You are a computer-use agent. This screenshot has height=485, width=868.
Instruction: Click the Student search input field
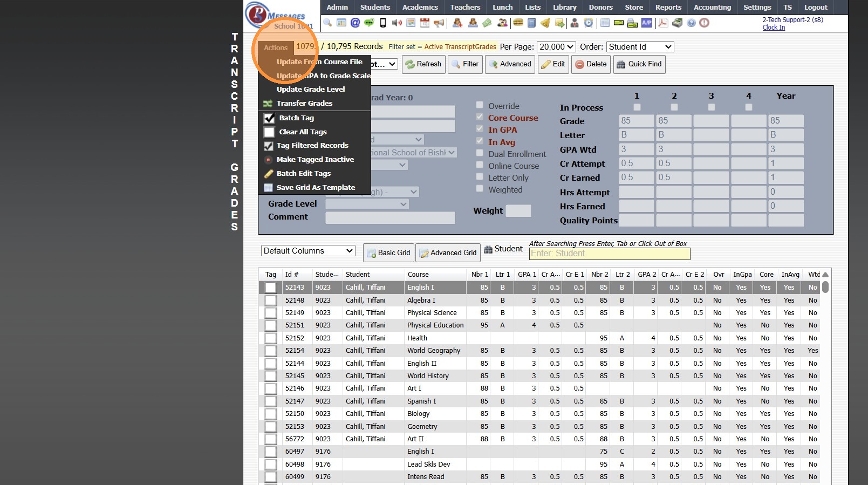pos(609,254)
